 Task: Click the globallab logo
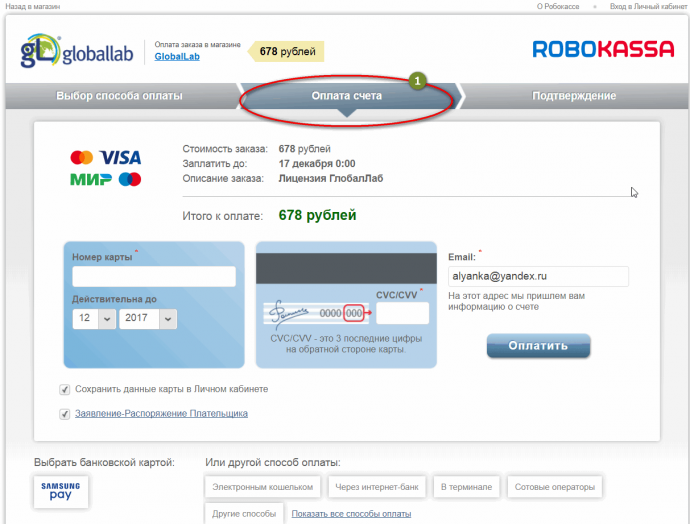[x=77, y=50]
